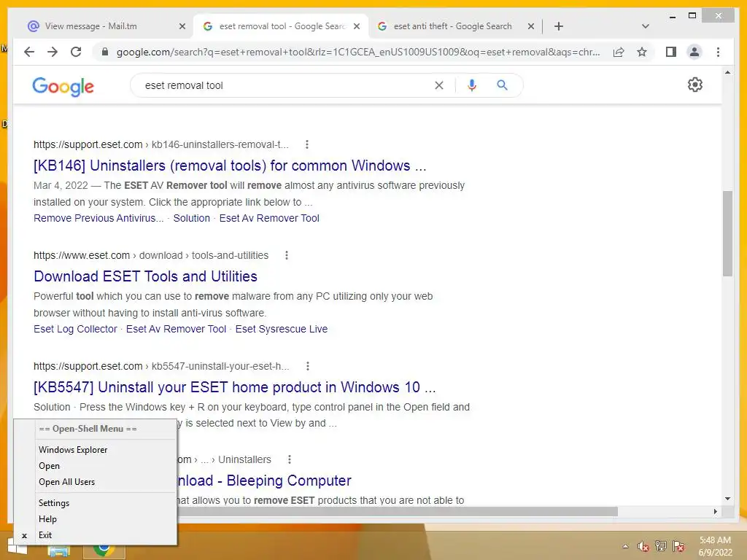Open the Solution sitelink

coord(192,218)
